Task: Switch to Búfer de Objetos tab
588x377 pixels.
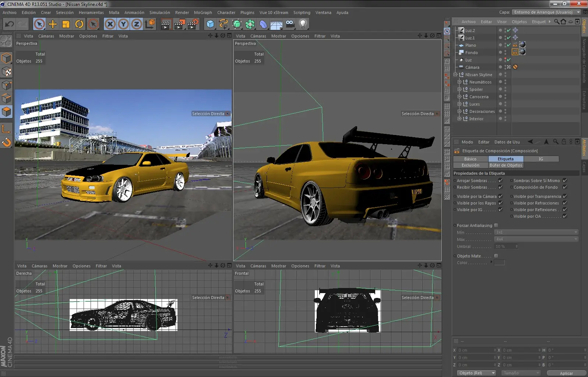Action: (x=506, y=165)
